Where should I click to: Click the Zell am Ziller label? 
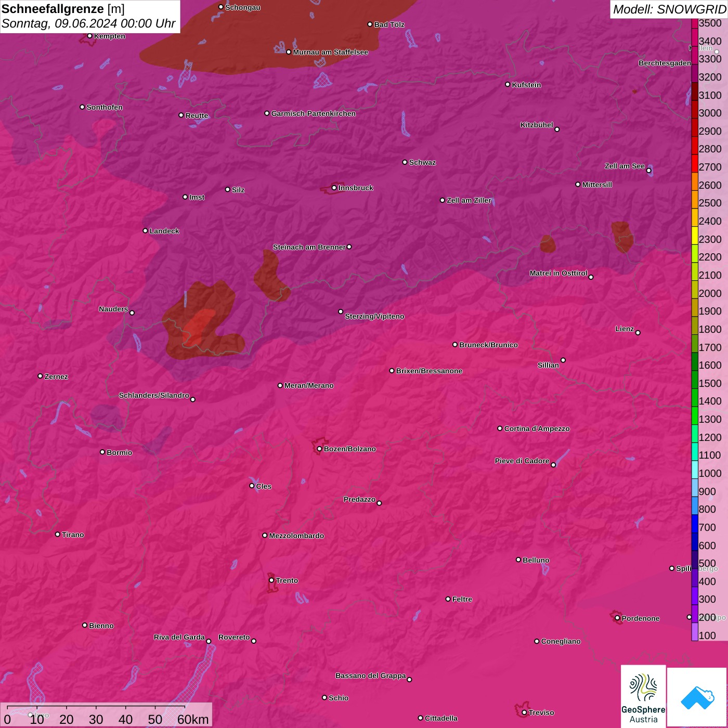(x=469, y=200)
